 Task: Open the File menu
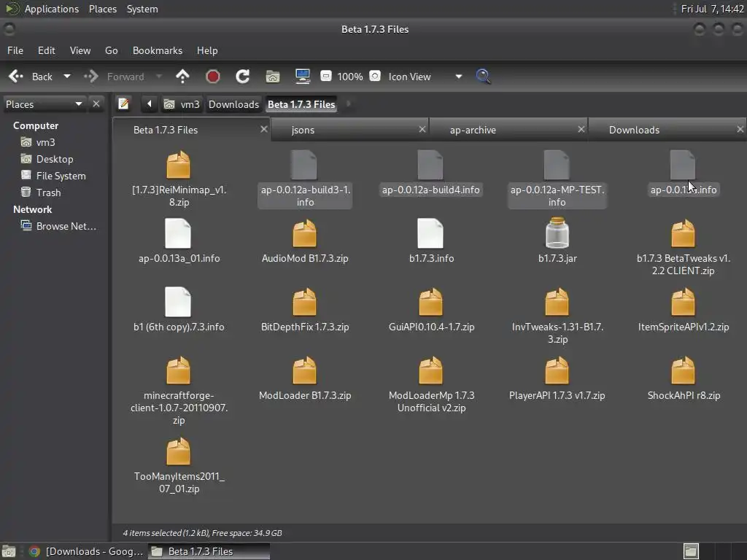click(15, 50)
